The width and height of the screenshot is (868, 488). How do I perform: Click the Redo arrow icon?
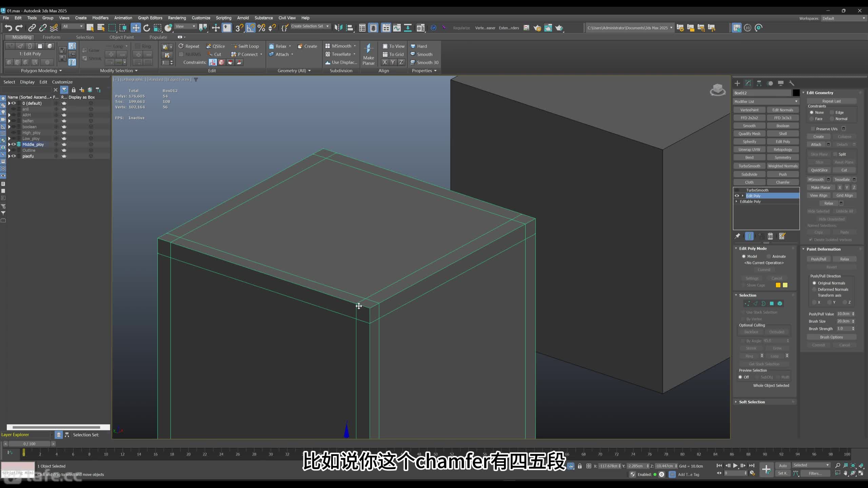tap(19, 28)
